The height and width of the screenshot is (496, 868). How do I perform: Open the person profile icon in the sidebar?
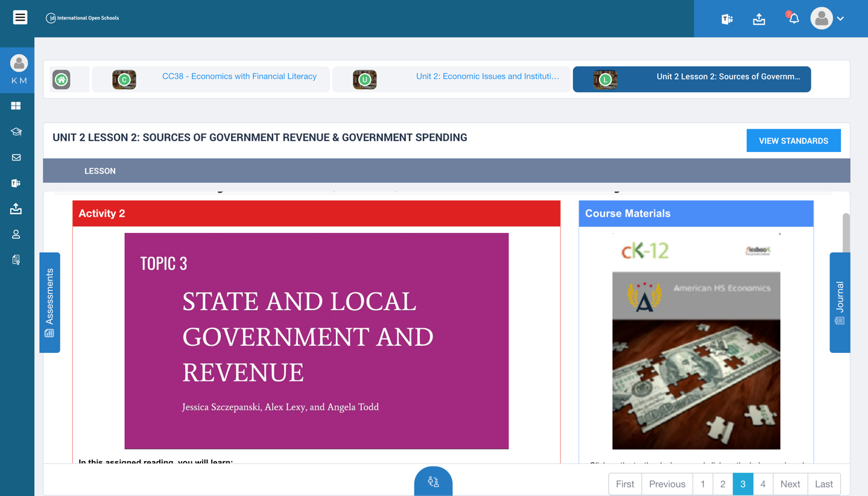16,234
